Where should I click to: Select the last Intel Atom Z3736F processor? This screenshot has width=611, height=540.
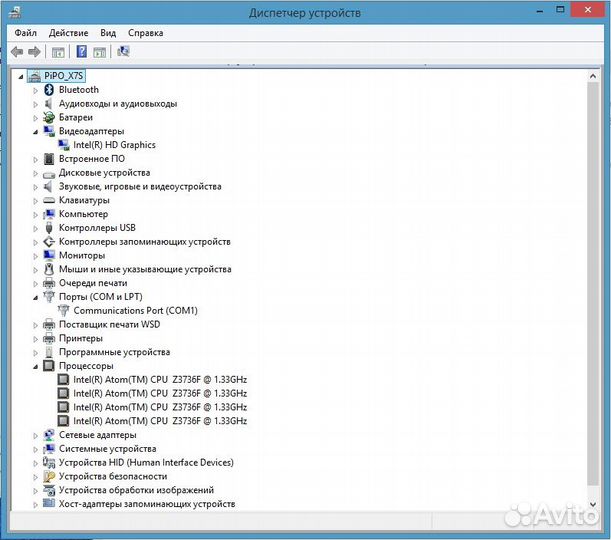pyautogui.click(x=160, y=421)
